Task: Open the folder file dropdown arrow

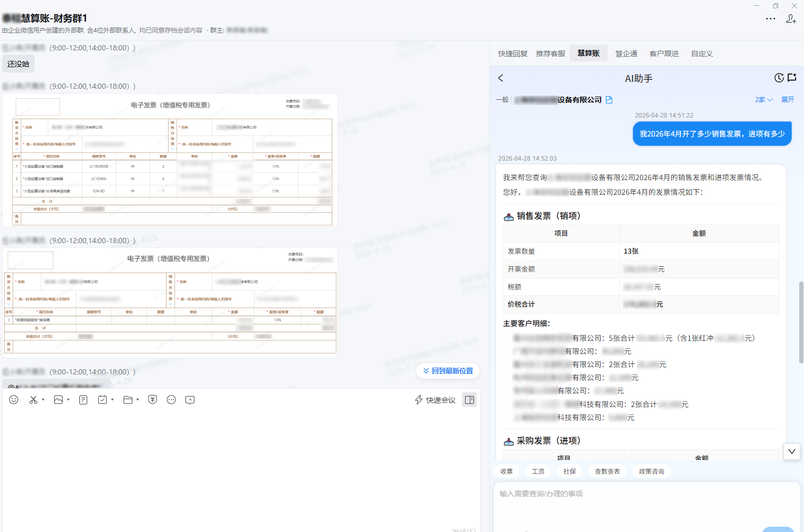Action: (x=138, y=400)
